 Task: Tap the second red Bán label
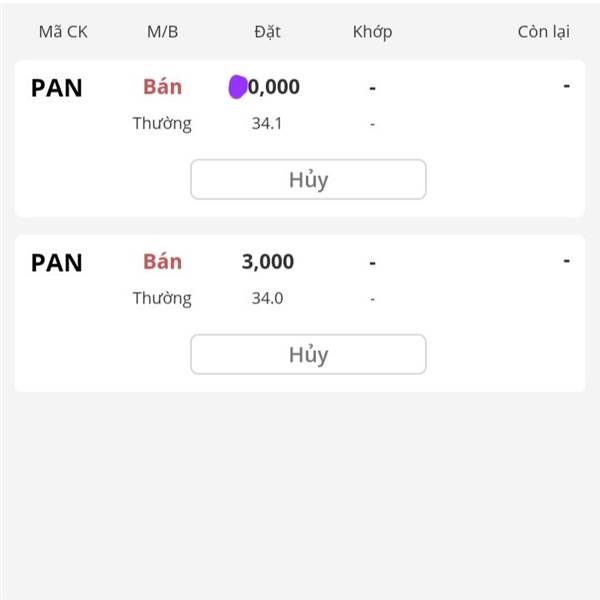click(162, 262)
